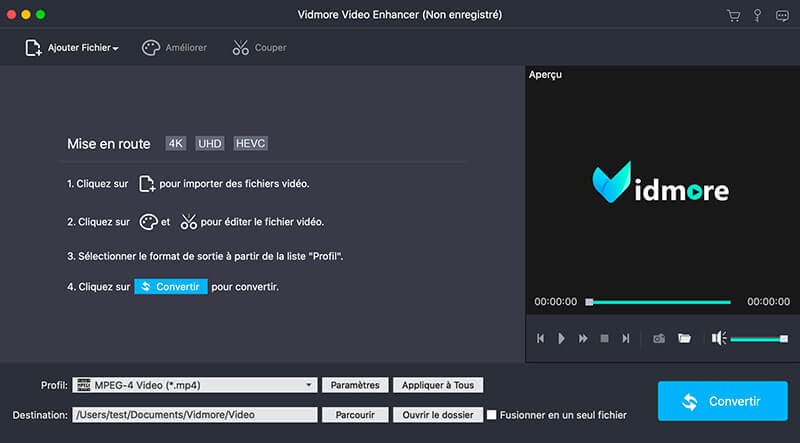Skip to next file in preview
This screenshot has width=800, height=443.
coord(626,338)
